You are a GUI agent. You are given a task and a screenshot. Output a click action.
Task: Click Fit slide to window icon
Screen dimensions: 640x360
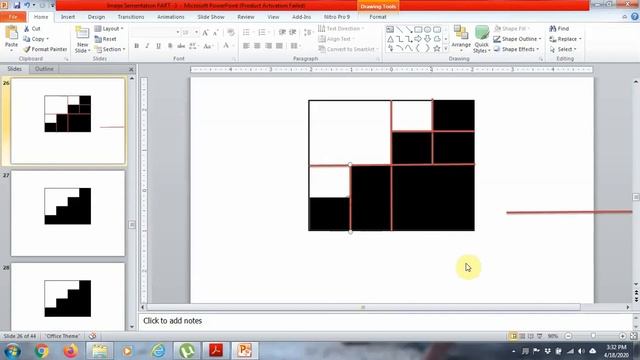tap(633, 336)
